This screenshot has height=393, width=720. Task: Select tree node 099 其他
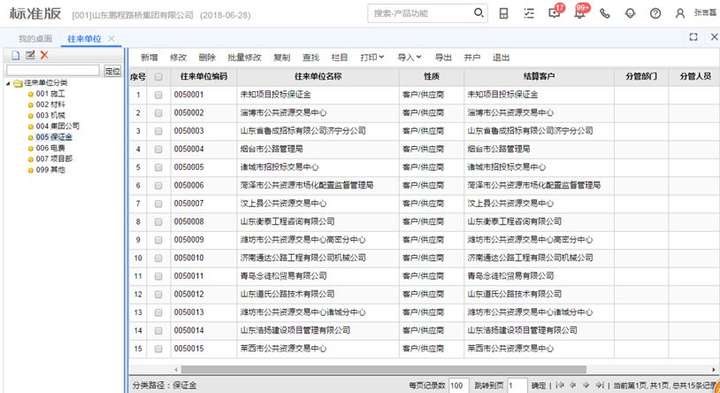pyautogui.click(x=50, y=170)
